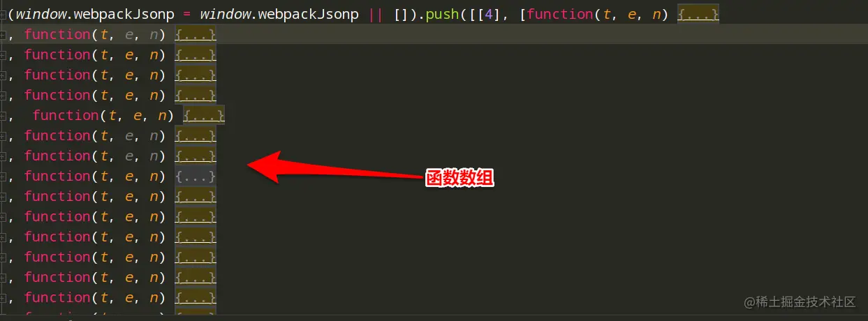Click the 函数数组 annotation label
This screenshot has width=868, height=321.
pyautogui.click(x=461, y=179)
